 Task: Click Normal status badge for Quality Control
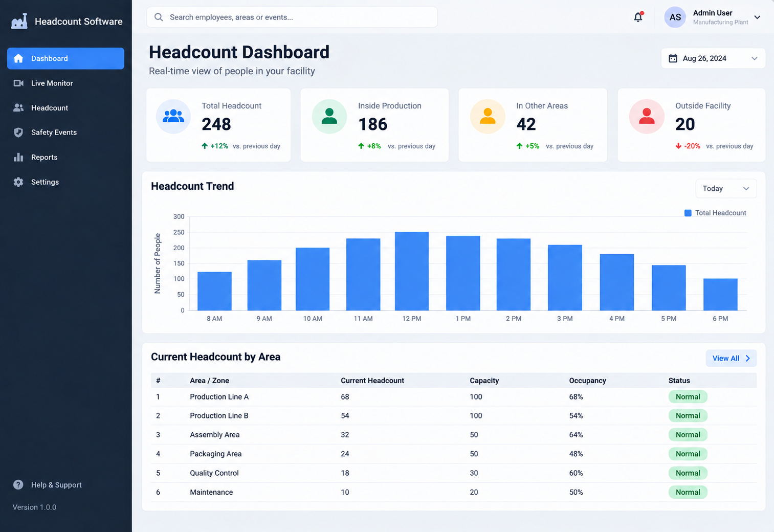pos(688,473)
